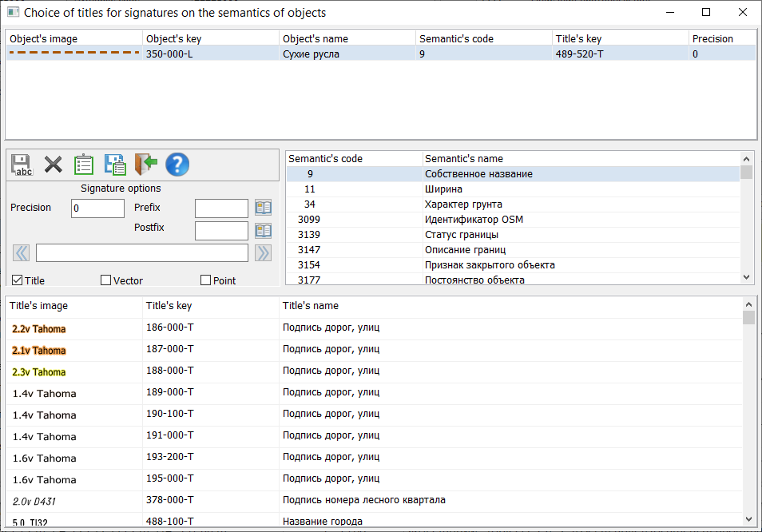Image resolution: width=762 pixels, height=532 pixels.
Task: Click the exit door icon
Action: click(x=146, y=165)
